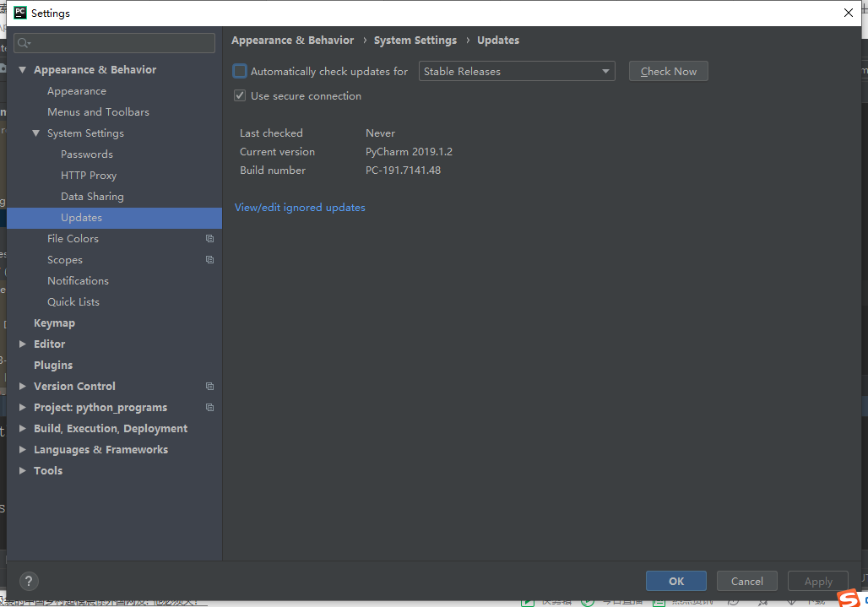Click build number PC-191.7141.48
Image resolution: width=868 pixels, height=607 pixels.
pyautogui.click(x=403, y=171)
